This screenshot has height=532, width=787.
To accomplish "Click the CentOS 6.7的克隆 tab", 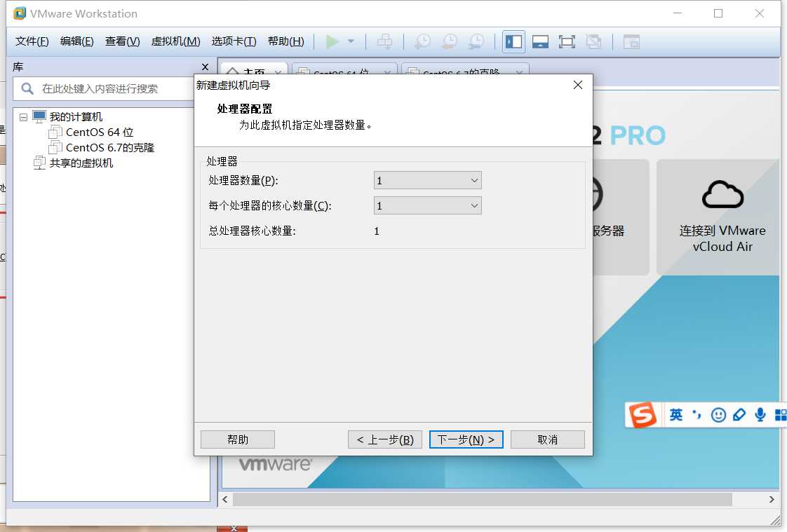I will [465, 71].
